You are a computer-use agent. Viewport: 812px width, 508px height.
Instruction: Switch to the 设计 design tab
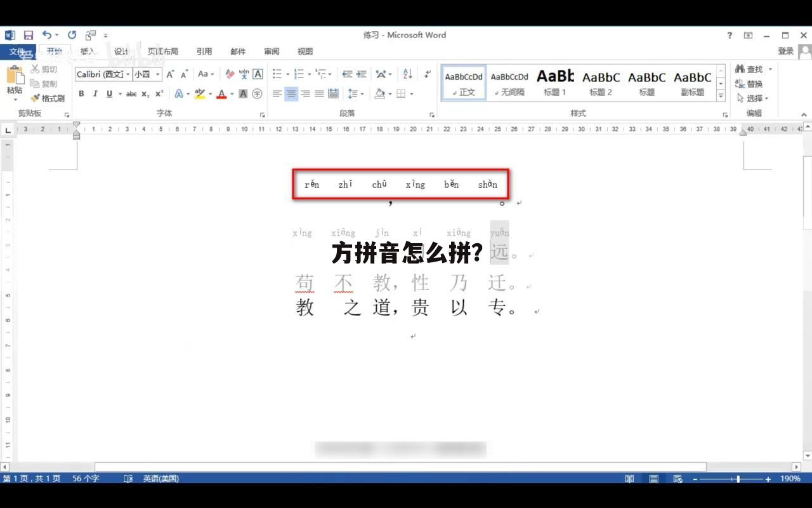(x=121, y=52)
